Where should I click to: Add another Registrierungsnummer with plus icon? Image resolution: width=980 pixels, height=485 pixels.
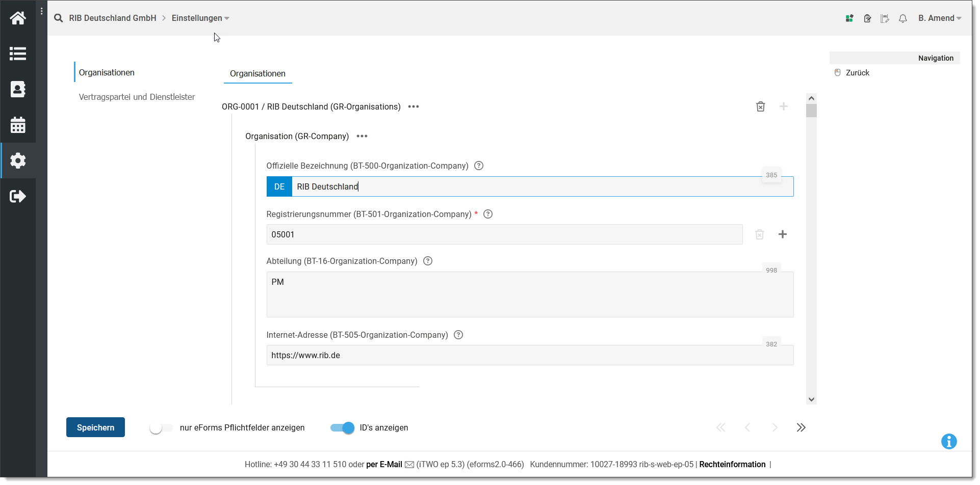(x=782, y=234)
